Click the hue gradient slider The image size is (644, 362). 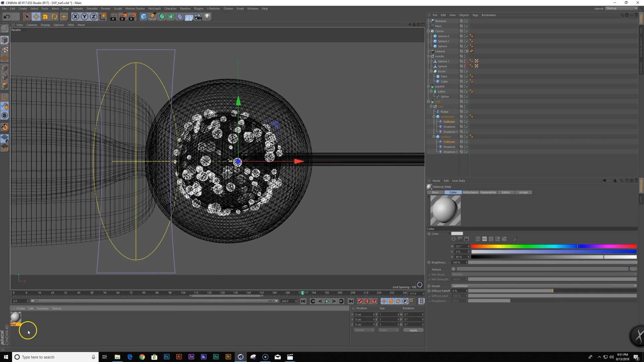point(553,246)
